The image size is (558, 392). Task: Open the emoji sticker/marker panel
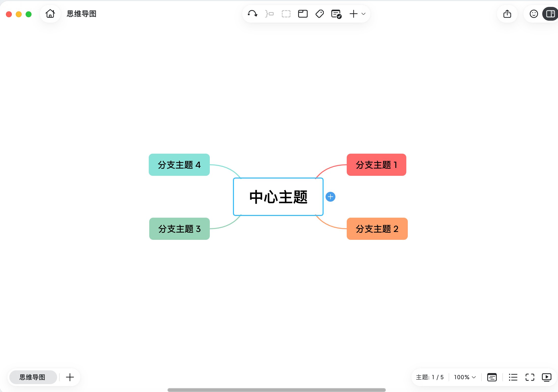point(534,14)
